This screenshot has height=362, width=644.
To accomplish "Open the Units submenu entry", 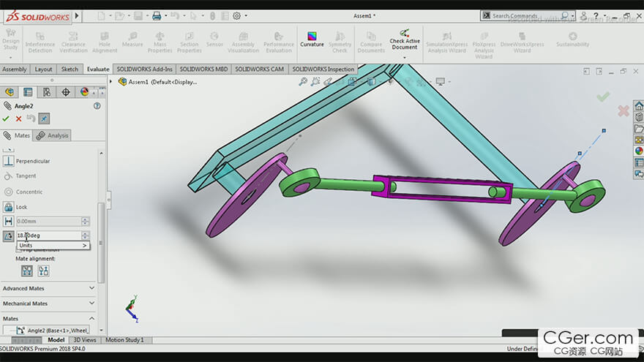I will click(53, 245).
